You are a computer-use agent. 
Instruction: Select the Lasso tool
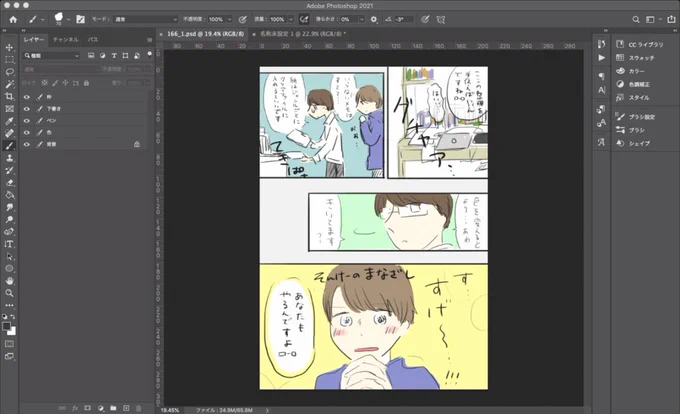(x=9, y=72)
